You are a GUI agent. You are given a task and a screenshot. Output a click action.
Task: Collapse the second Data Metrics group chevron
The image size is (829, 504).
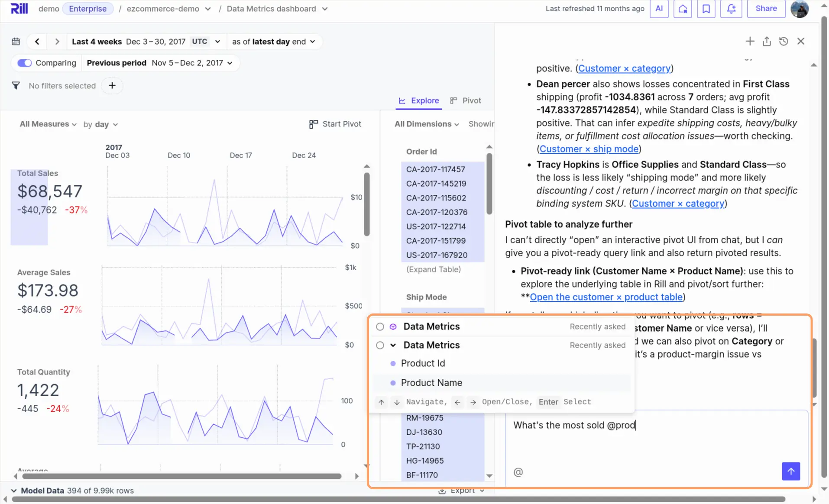pos(393,346)
